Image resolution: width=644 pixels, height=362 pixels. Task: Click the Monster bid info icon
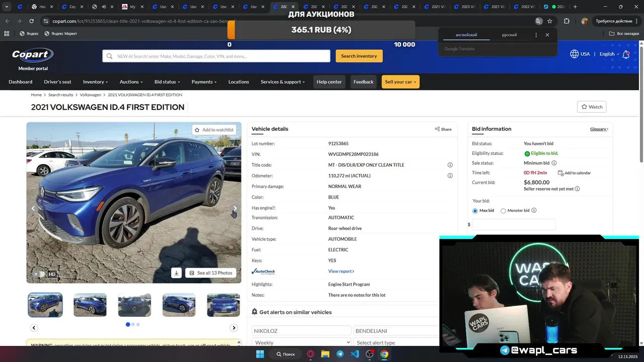click(x=534, y=210)
